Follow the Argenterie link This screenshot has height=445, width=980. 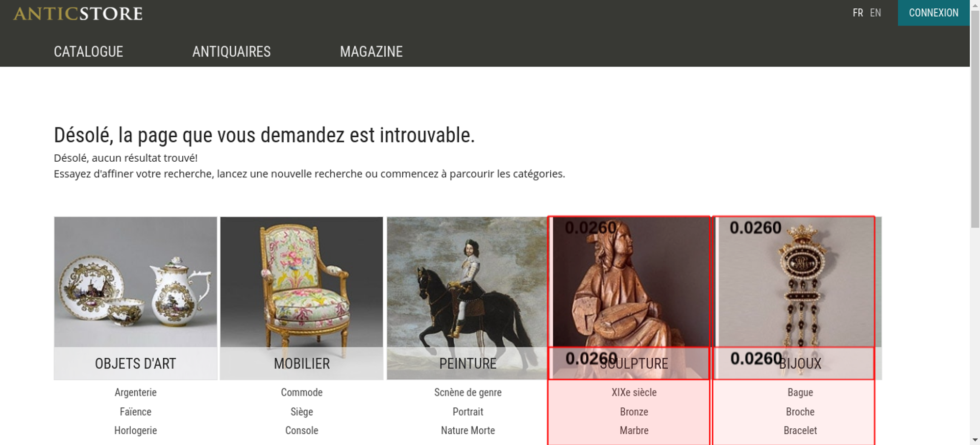(x=136, y=392)
